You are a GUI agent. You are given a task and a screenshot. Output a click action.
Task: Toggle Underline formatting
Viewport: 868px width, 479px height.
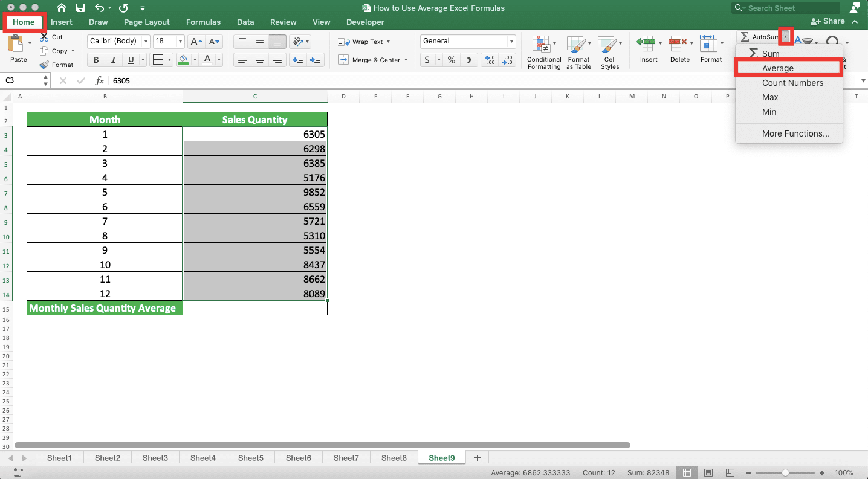click(131, 60)
